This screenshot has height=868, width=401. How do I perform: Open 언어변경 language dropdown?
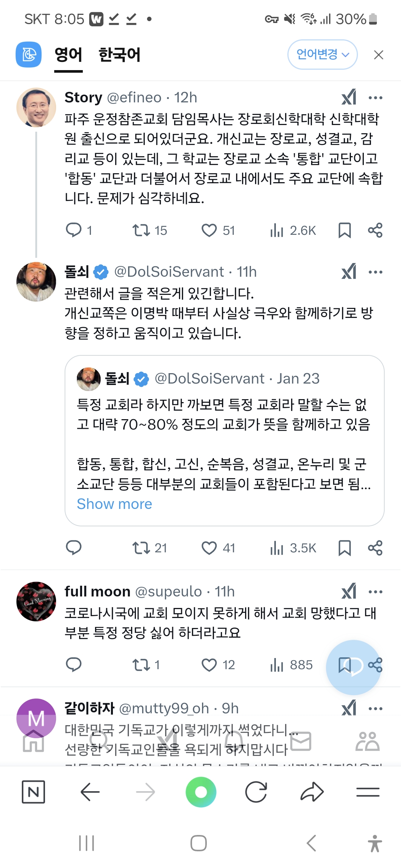323,55
